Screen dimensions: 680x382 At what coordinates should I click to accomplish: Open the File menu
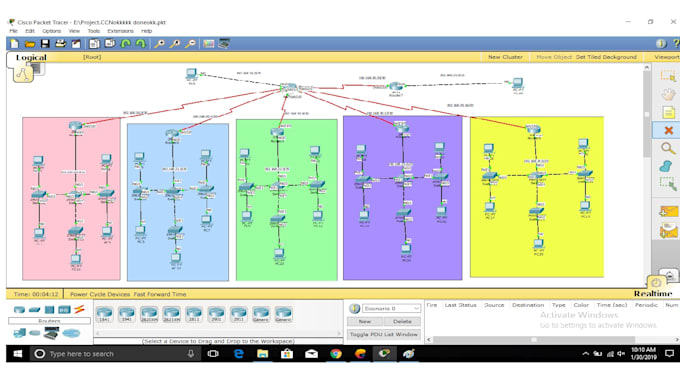13,31
